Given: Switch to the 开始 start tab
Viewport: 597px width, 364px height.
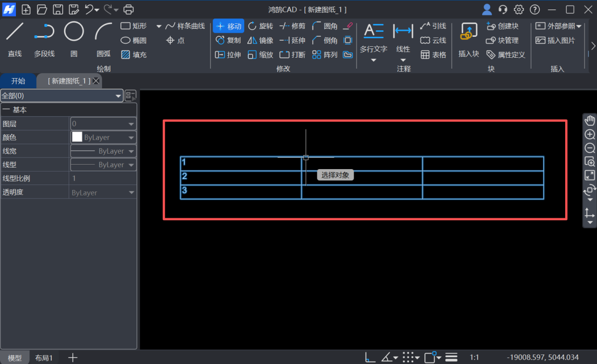Looking at the screenshot, I should pos(18,81).
